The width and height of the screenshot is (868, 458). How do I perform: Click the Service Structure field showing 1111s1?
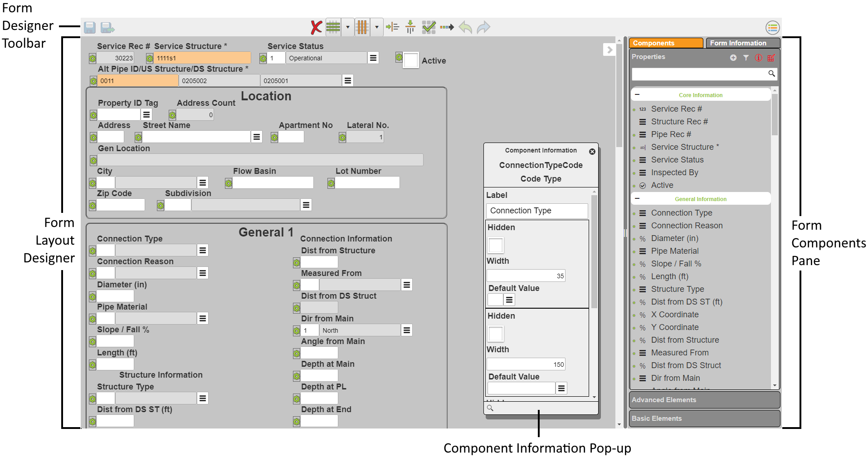[202, 58]
